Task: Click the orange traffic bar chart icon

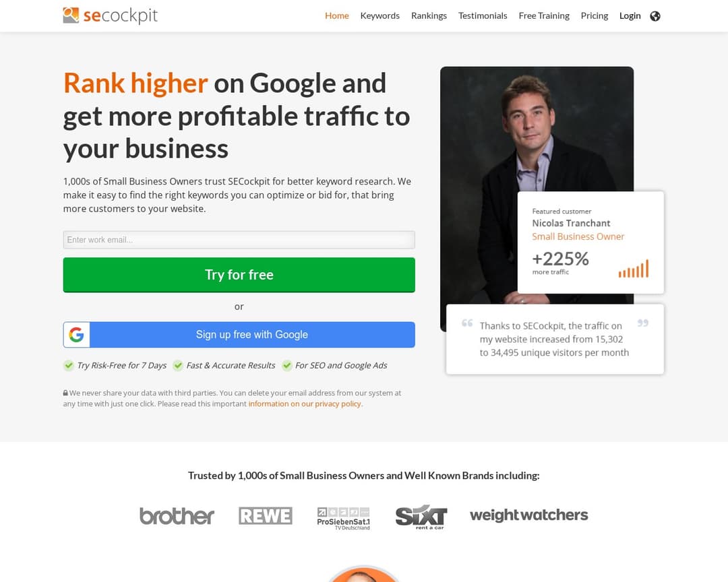Action: point(633,269)
